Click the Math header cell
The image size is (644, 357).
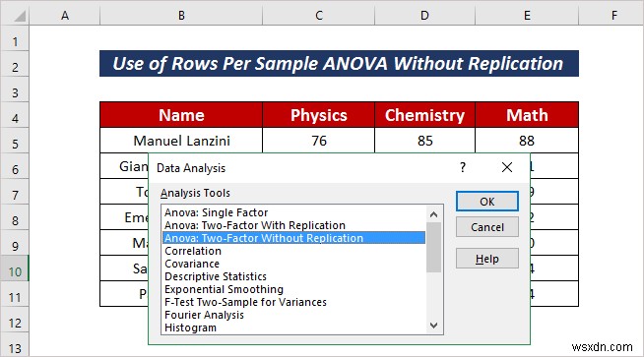527,115
